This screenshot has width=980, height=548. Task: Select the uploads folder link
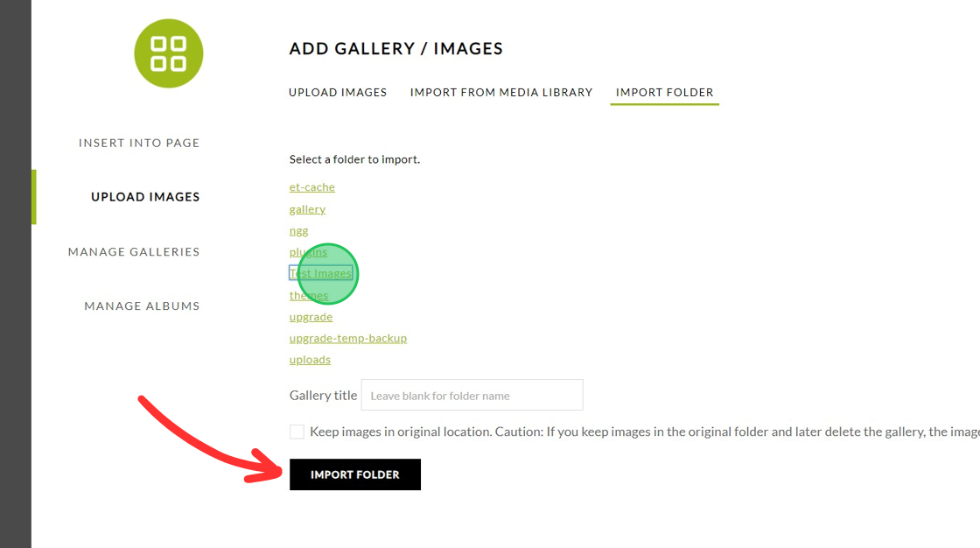click(x=310, y=359)
